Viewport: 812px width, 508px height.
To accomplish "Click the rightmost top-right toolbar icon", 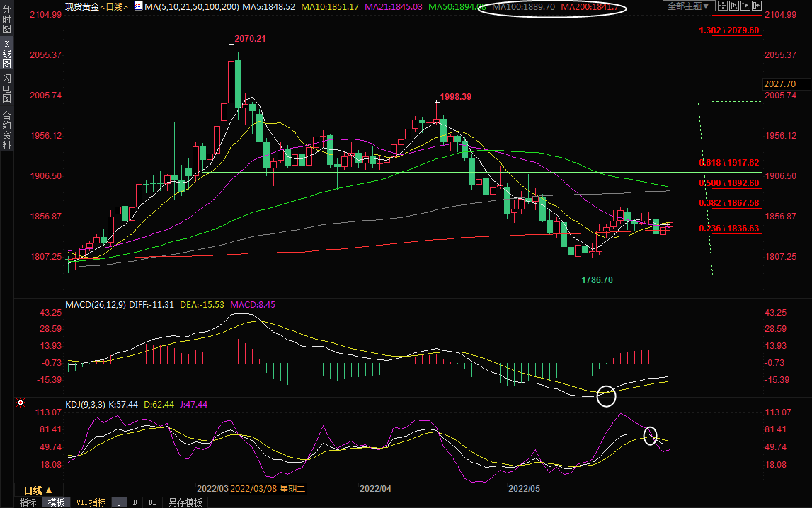I will tap(758, 6).
